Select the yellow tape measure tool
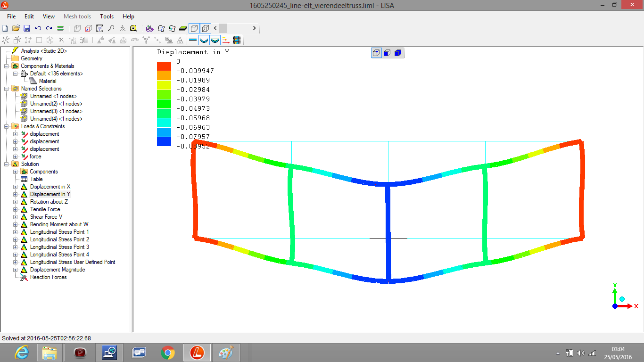Screen dimensions: 644x362 point(133,28)
